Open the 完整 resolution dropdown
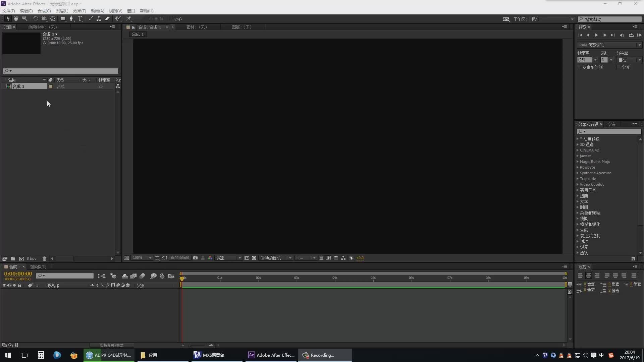 pos(228,258)
